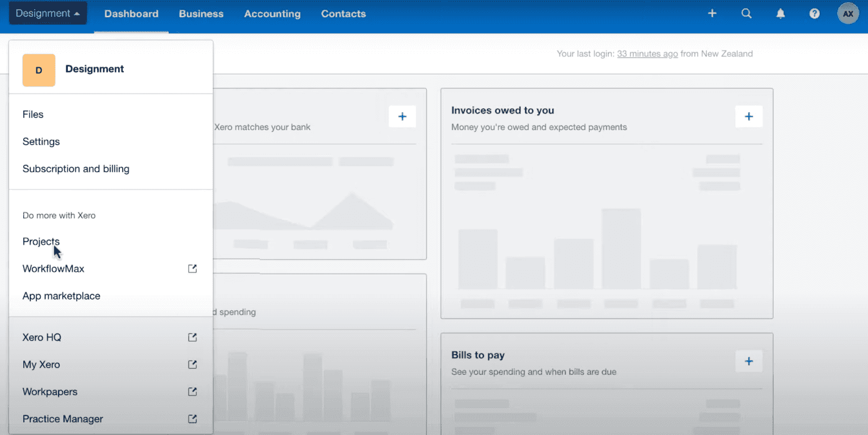Click 'Xero matches your bank' text
Image resolution: width=868 pixels, height=435 pixels.
click(x=263, y=127)
